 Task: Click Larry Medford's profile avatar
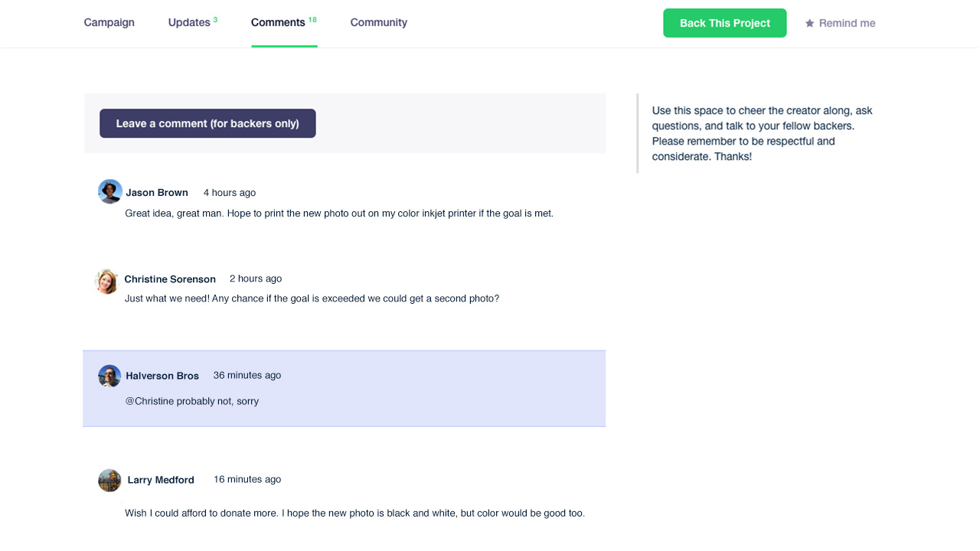coord(109,480)
